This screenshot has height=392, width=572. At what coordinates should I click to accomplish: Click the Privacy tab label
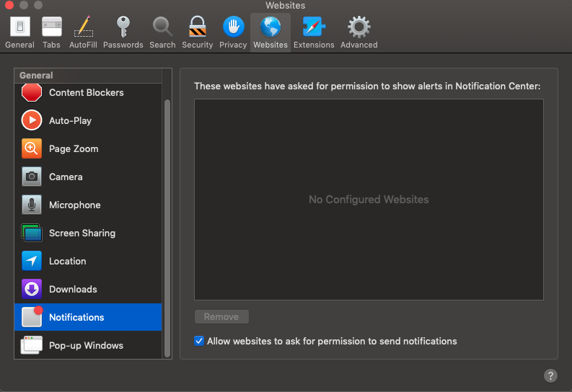tap(233, 45)
